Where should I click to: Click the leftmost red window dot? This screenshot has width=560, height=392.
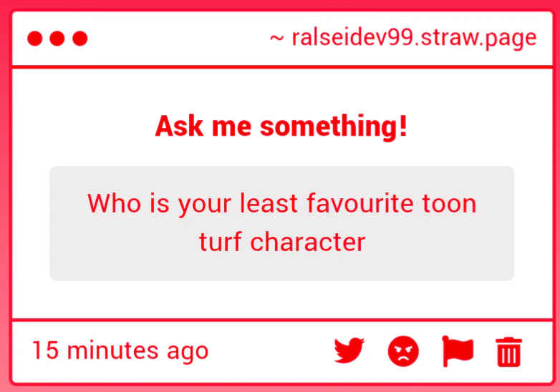(x=34, y=39)
